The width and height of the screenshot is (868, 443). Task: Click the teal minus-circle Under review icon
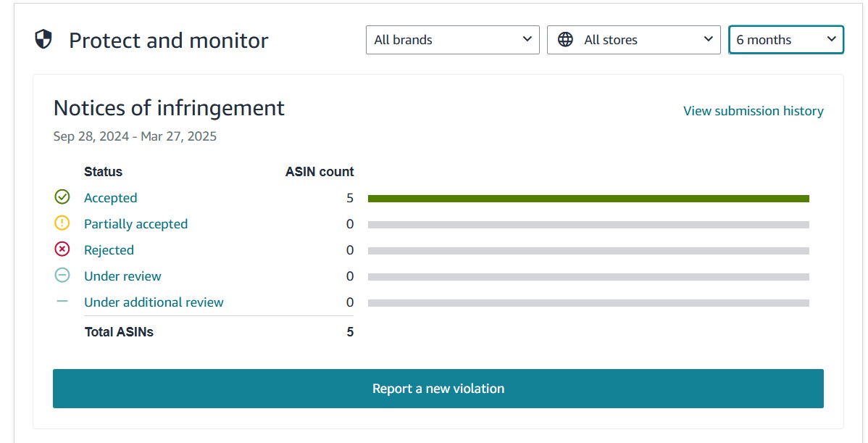[x=62, y=275]
